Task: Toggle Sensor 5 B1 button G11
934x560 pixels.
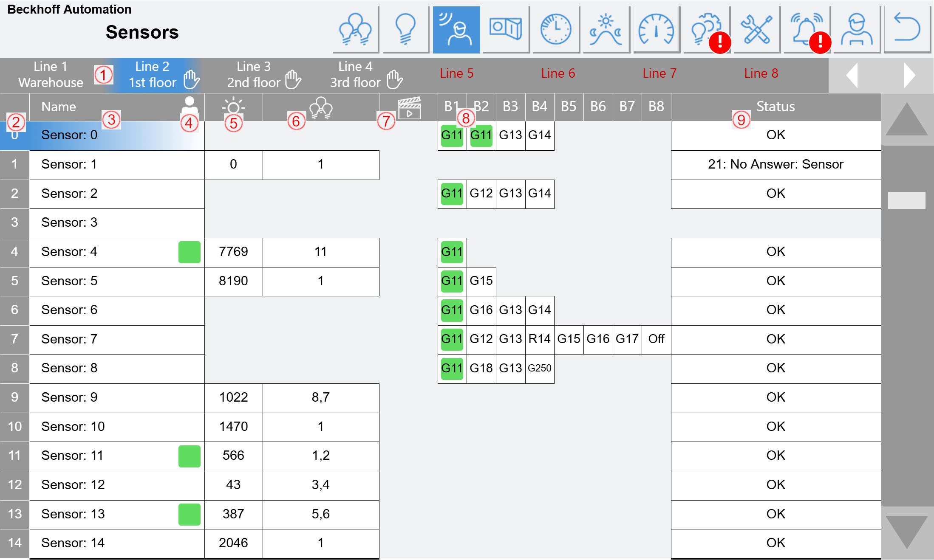Action: [452, 281]
